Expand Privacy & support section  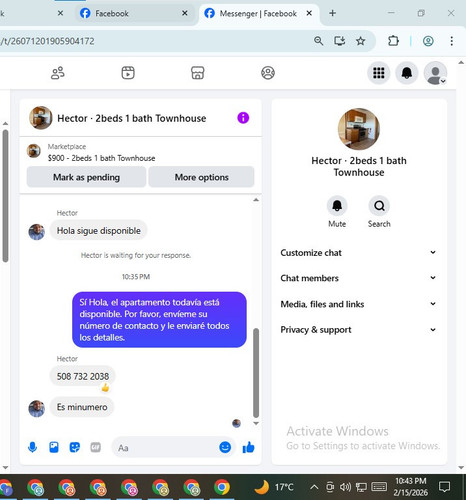coord(358,330)
